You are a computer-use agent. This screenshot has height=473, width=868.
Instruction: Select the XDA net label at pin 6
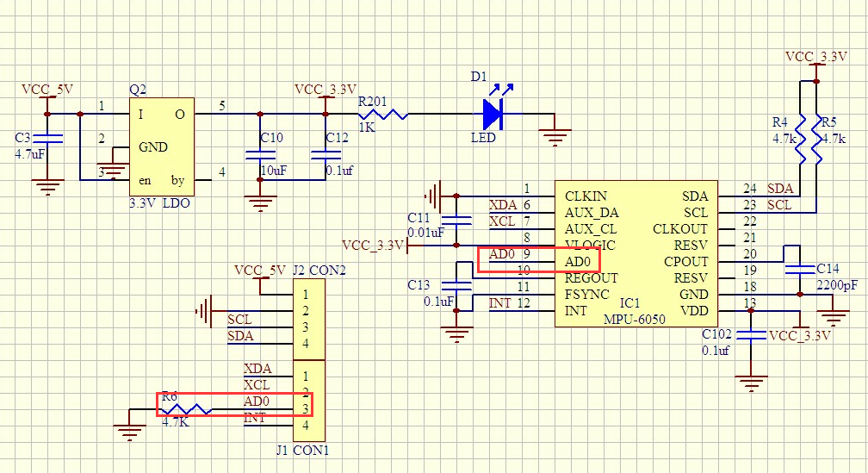tap(503, 205)
